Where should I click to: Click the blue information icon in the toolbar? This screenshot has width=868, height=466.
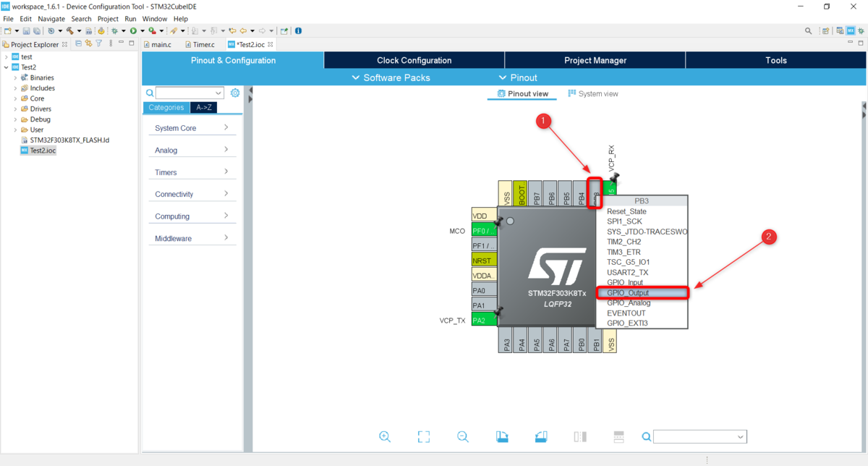tap(298, 31)
